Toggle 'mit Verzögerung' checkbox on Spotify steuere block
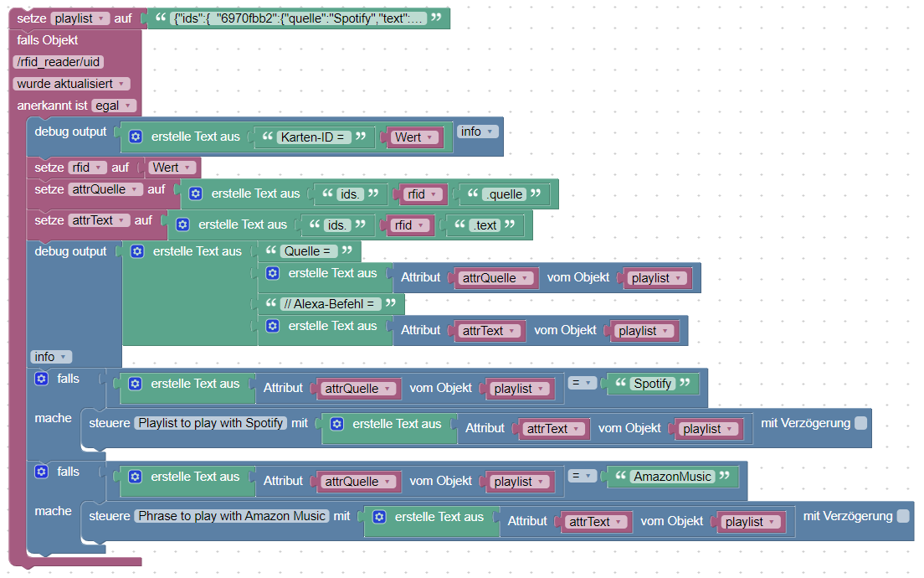Image resolution: width=924 pixels, height=578 pixels. point(861,423)
